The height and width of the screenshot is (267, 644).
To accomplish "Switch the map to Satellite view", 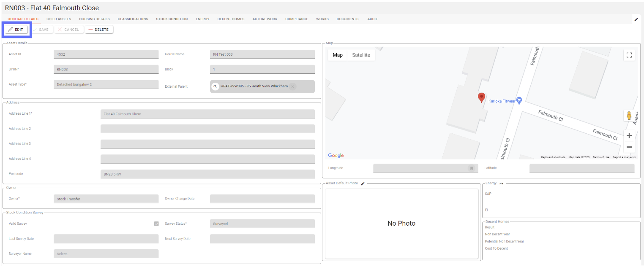I will [361, 55].
